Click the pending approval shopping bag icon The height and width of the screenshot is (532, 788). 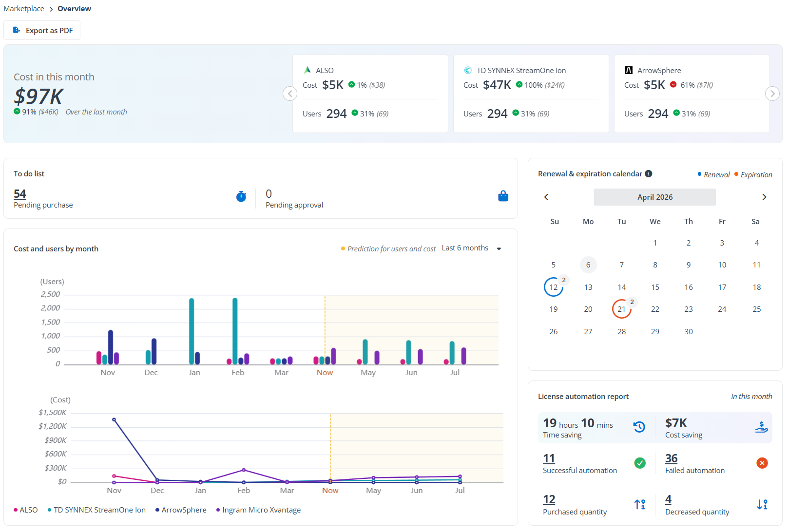point(503,196)
